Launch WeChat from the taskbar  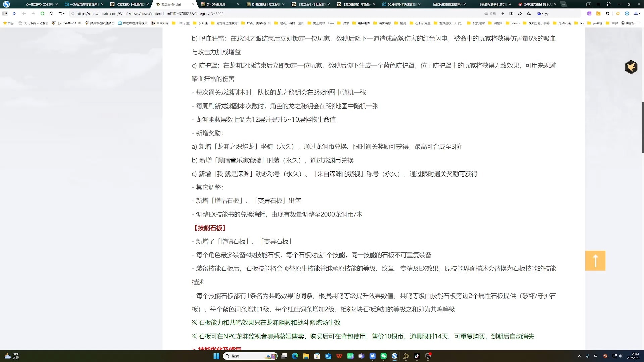coord(383,356)
